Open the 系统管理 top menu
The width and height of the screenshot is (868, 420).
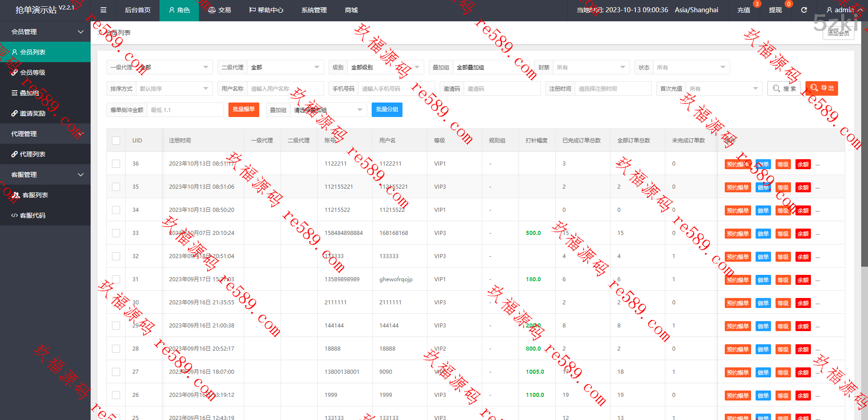[x=314, y=10]
